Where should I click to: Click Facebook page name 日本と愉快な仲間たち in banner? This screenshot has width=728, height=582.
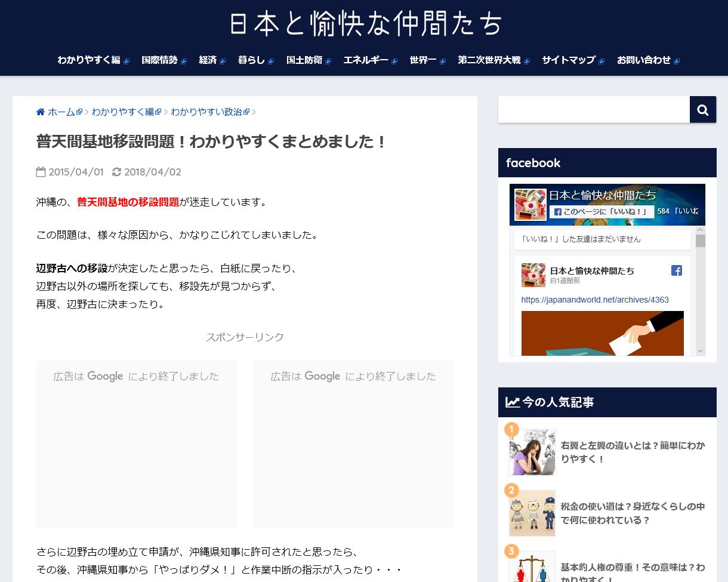click(602, 195)
